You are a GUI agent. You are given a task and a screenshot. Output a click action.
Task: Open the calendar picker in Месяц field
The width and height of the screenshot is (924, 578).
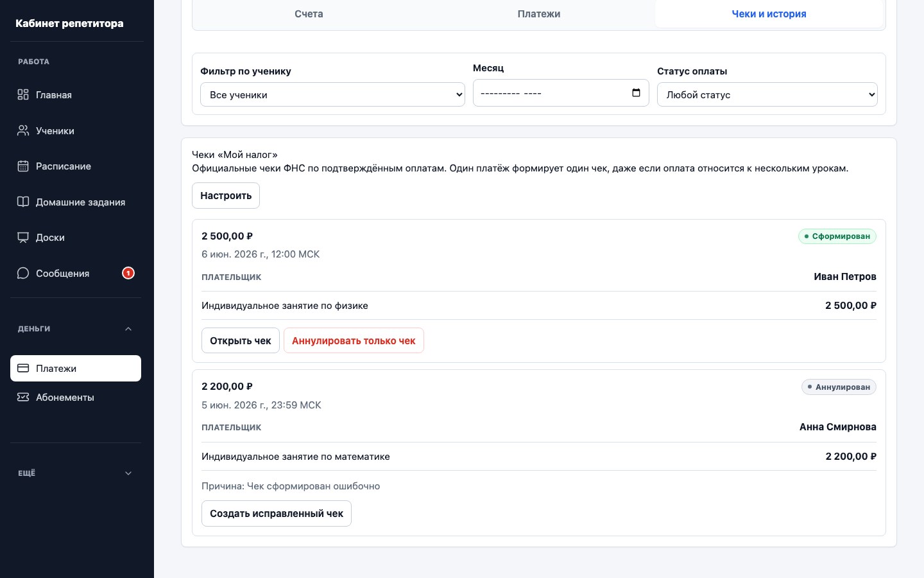point(636,93)
